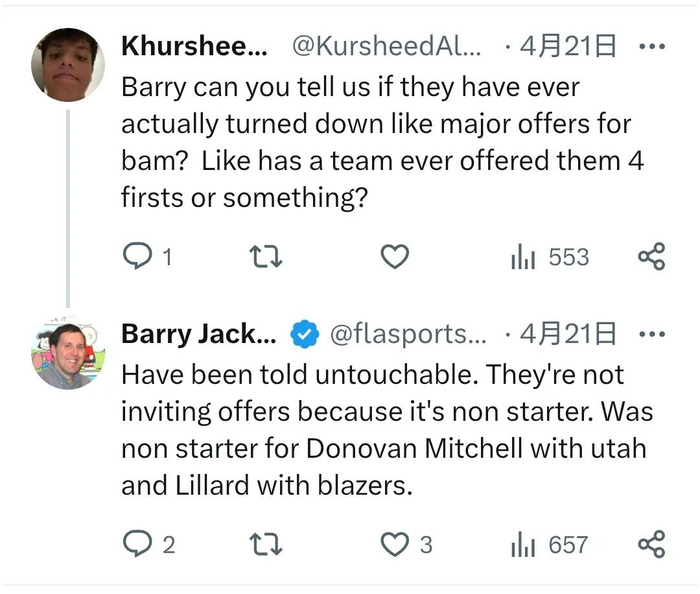Visit the @KursheedAl handle

coord(386,46)
